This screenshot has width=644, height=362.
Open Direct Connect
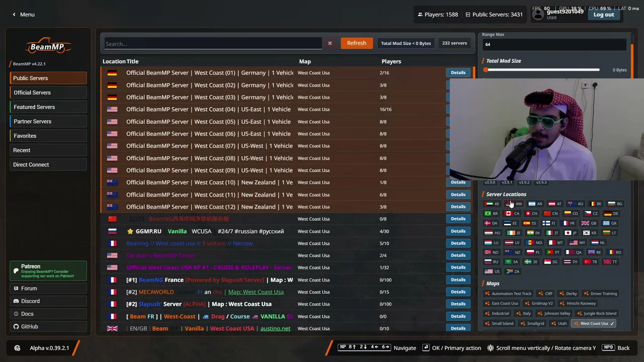pos(48,165)
